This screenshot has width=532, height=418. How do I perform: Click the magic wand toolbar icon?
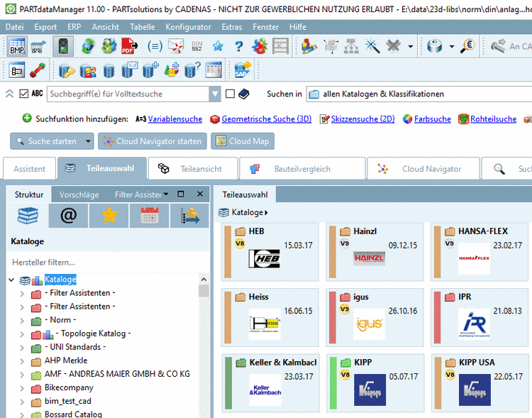click(x=372, y=46)
